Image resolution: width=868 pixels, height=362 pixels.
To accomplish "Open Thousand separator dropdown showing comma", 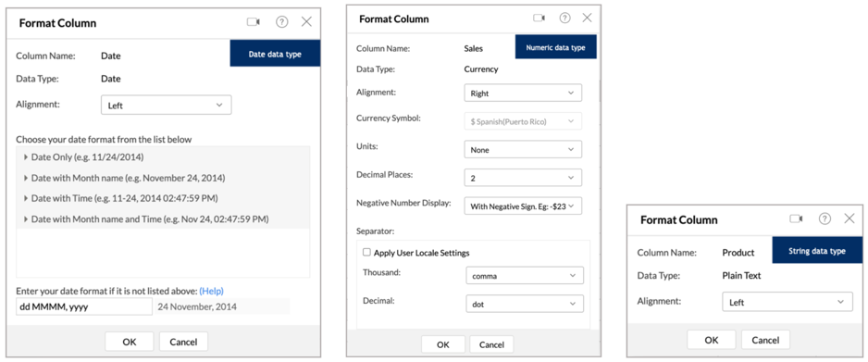I will point(525,276).
